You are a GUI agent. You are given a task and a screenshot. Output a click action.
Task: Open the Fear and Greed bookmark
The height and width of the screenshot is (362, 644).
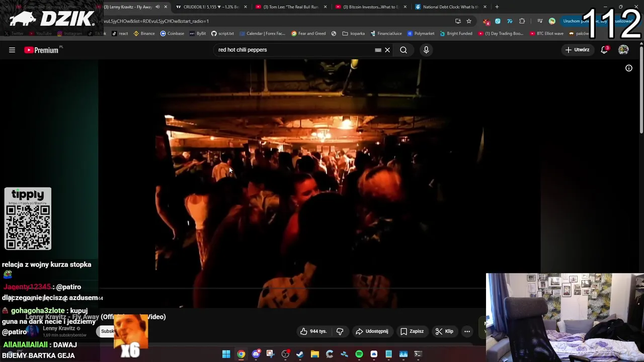click(308, 34)
